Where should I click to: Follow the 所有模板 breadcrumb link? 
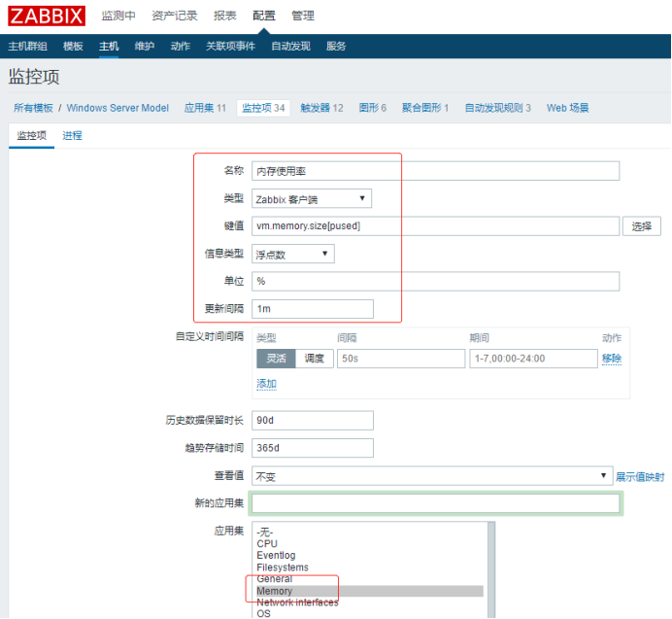pos(33,108)
